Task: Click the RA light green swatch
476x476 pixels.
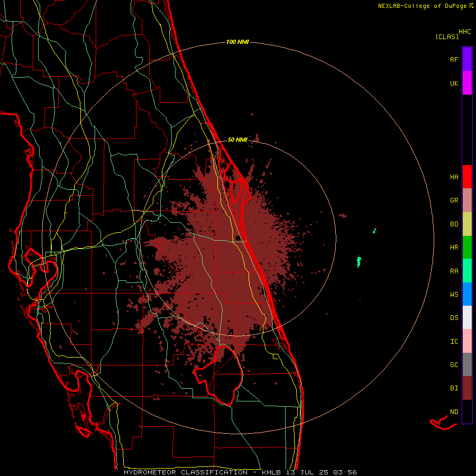Action: [467, 271]
